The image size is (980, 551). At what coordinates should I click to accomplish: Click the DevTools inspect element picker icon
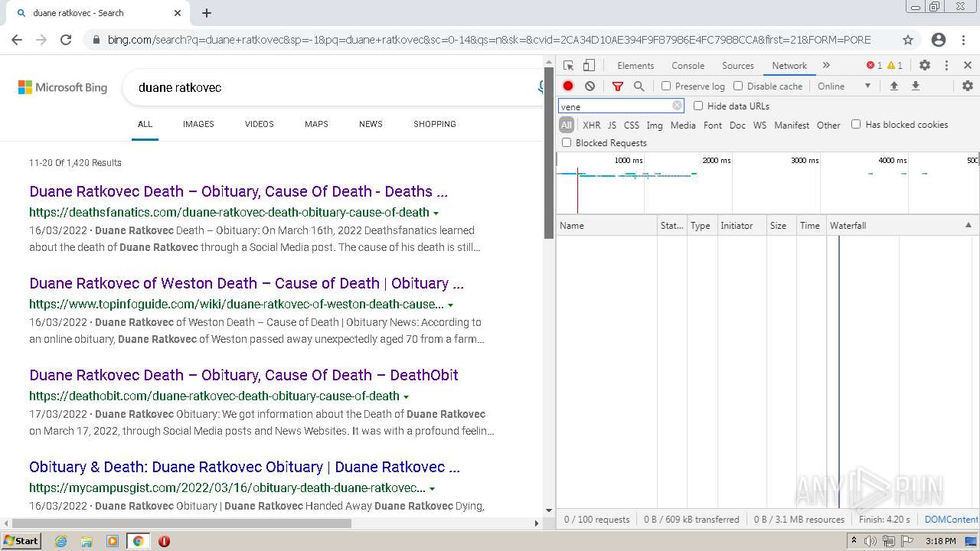(x=568, y=66)
